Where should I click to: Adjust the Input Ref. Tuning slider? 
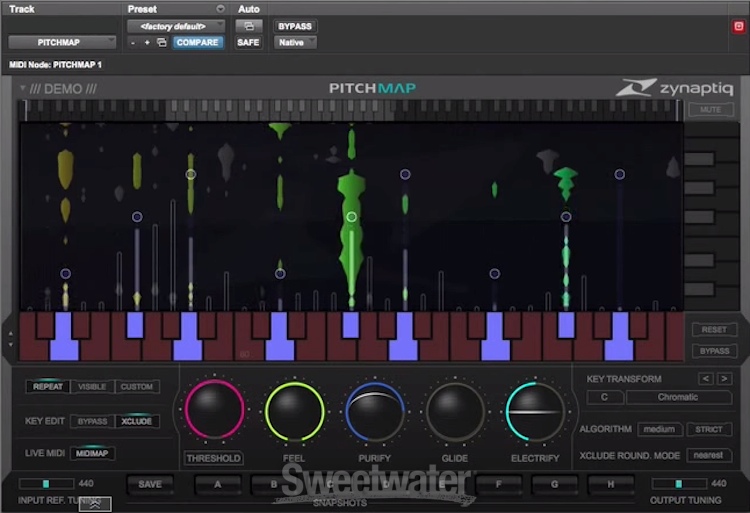point(46,483)
